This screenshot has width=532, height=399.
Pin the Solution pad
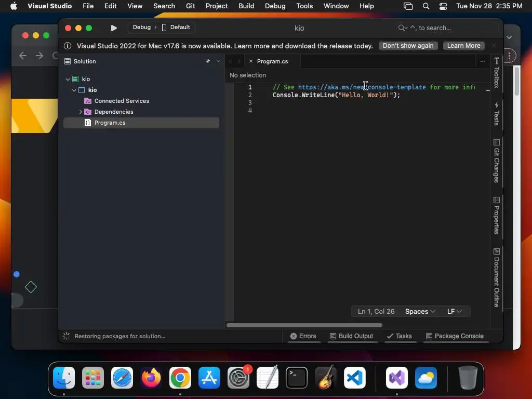coord(208,61)
